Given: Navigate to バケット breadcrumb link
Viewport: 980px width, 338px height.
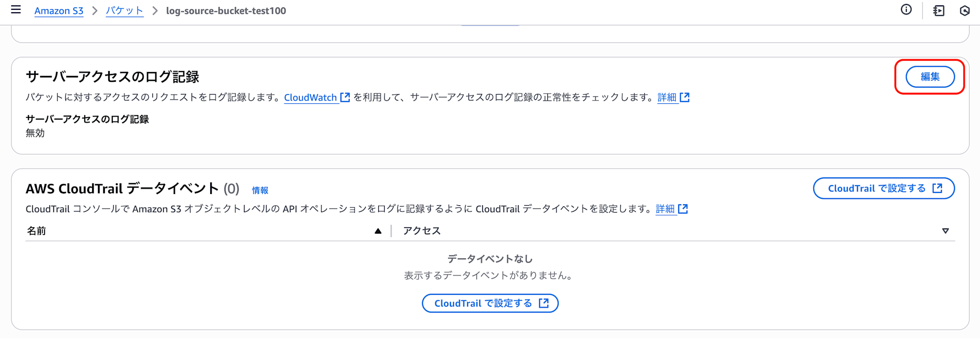Looking at the screenshot, I should [124, 11].
